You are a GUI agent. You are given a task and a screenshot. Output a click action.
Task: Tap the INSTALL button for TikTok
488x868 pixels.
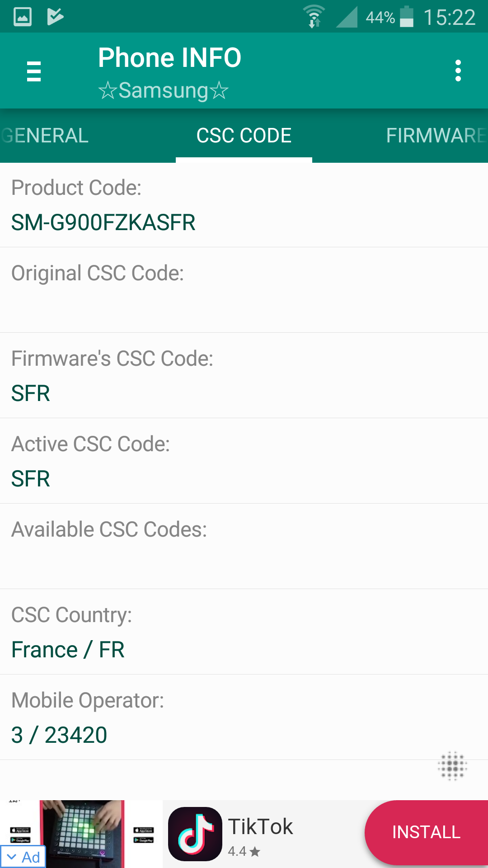426,832
